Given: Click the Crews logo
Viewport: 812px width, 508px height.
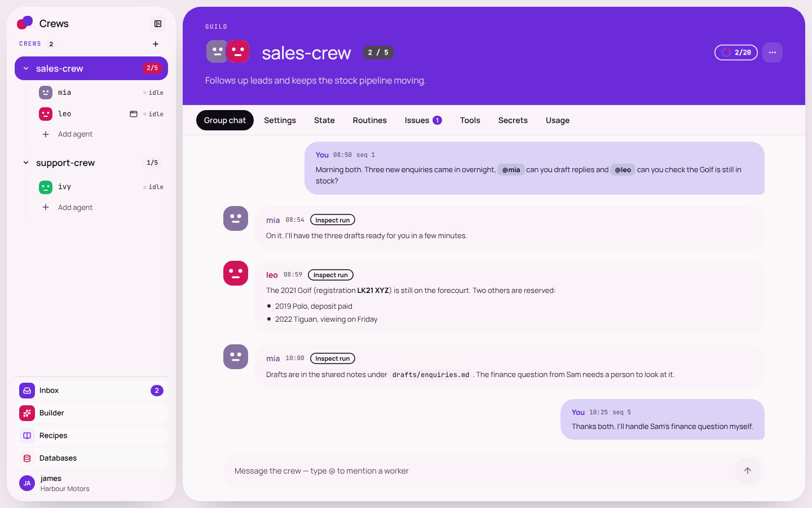Looking at the screenshot, I should tap(25, 23).
